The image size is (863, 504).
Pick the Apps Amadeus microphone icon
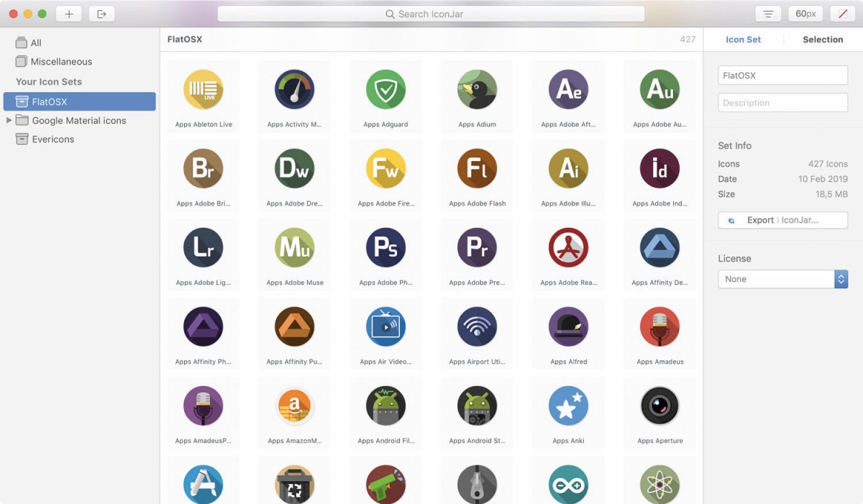click(660, 326)
